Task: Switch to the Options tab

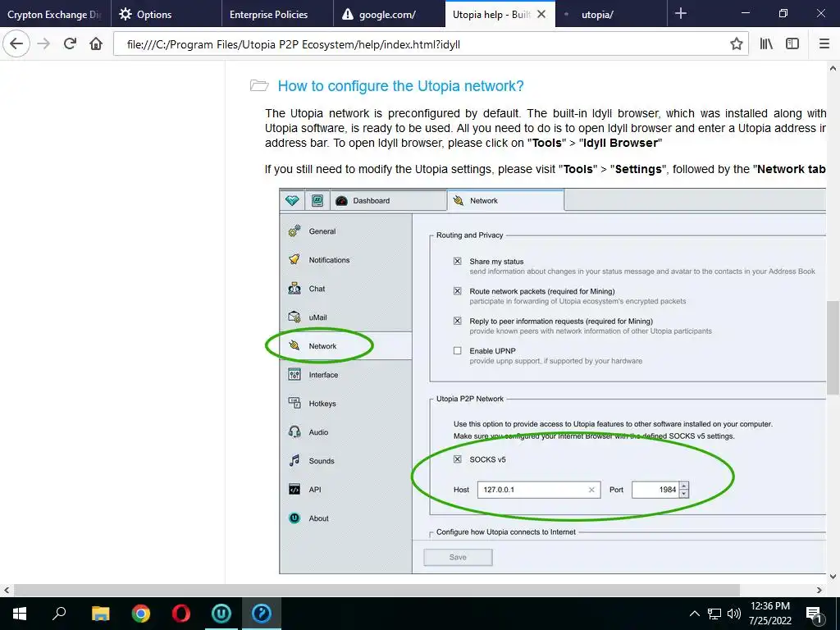Action: 166,14
